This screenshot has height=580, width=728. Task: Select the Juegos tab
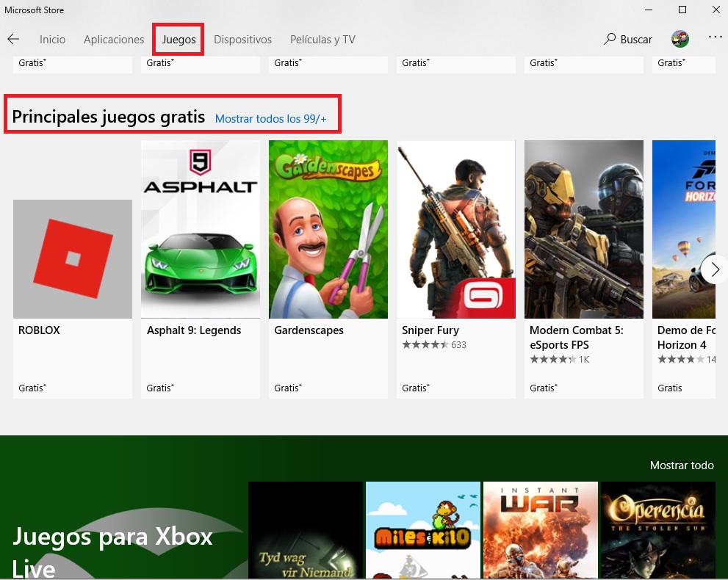179,40
